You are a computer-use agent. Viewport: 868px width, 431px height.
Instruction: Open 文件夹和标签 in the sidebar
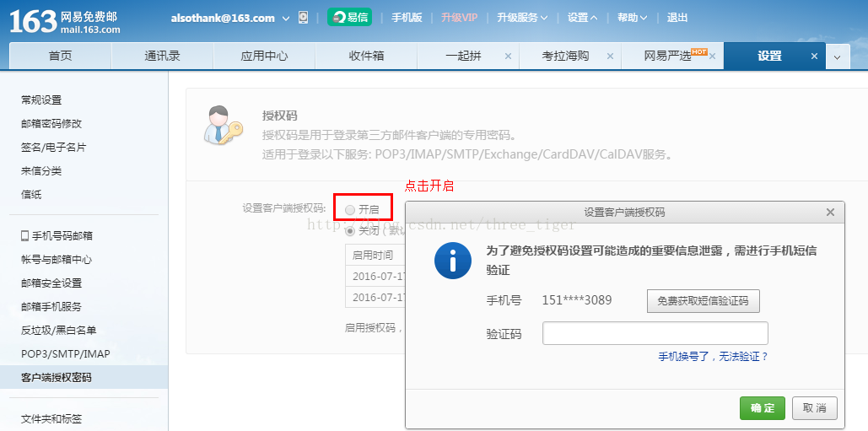tap(51, 419)
